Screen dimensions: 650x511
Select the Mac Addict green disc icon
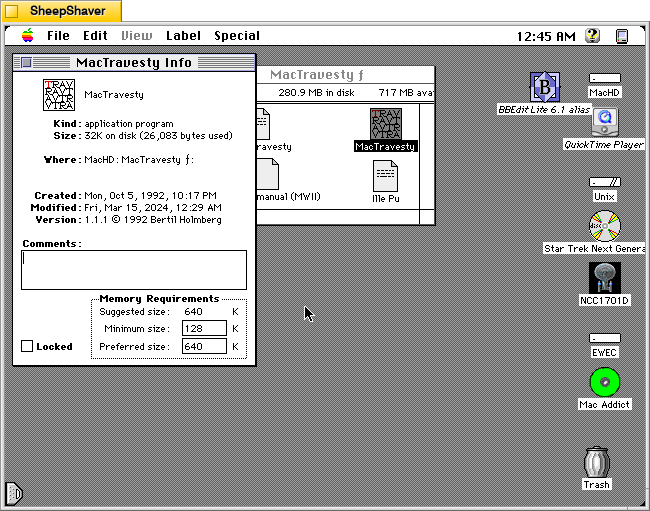[x=605, y=382]
